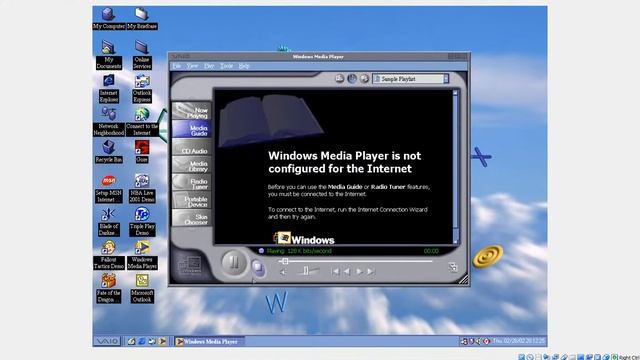Click the Media Player quick launch icon
The image size is (640, 360).
[162, 341]
